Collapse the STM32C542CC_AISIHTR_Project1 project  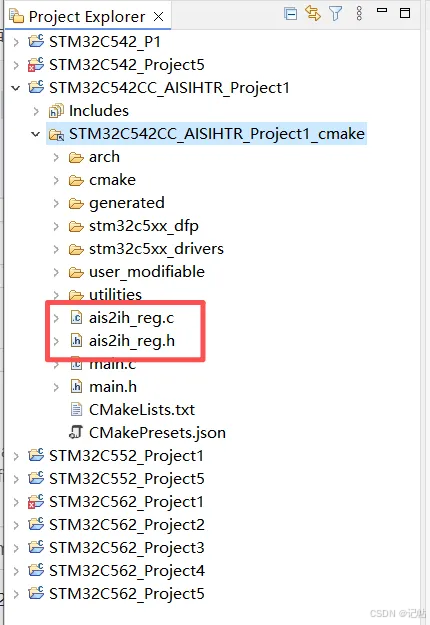(16, 88)
